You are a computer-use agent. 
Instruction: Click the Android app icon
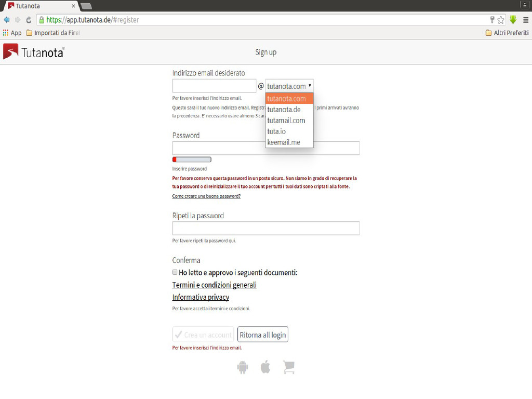pyautogui.click(x=243, y=367)
